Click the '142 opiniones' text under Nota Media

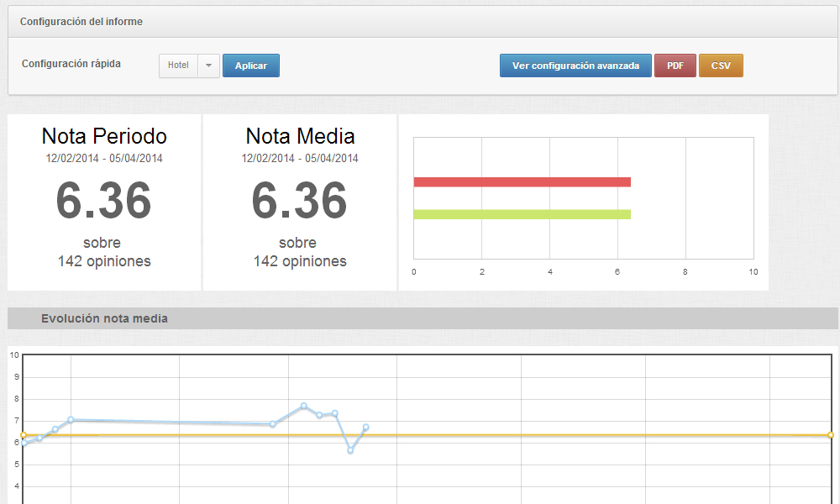click(300, 261)
